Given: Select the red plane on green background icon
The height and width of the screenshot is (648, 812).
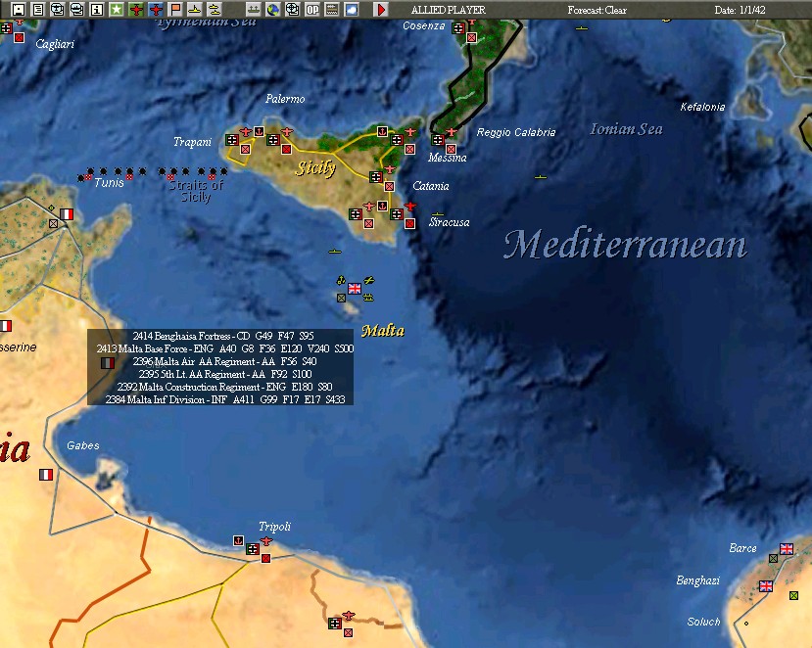Looking at the screenshot, I should pos(136,10).
